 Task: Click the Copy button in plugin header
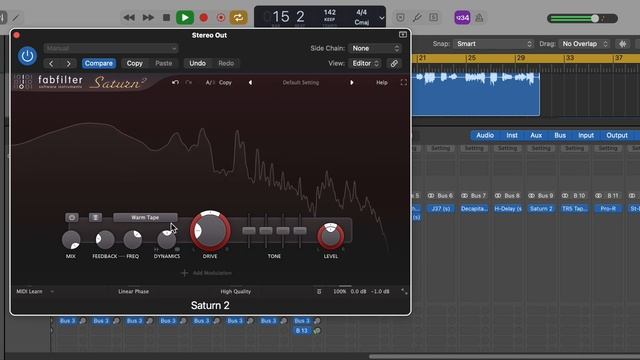134,63
